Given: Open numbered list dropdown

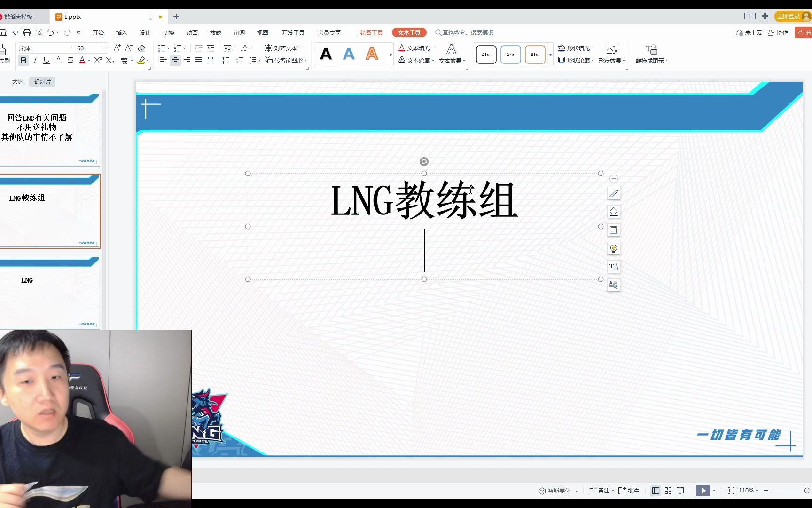Looking at the screenshot, I should (x=184, y=48).
